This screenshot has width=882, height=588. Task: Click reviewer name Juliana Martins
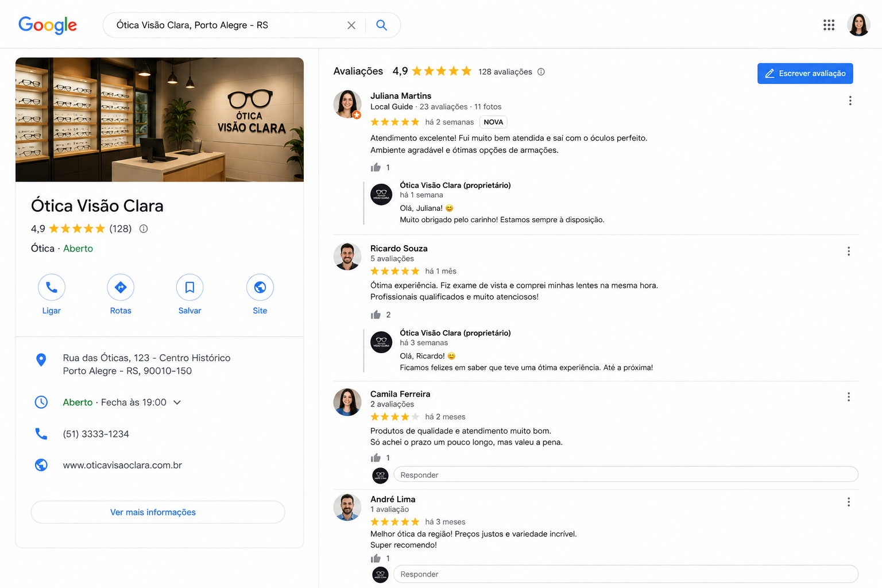401,96
